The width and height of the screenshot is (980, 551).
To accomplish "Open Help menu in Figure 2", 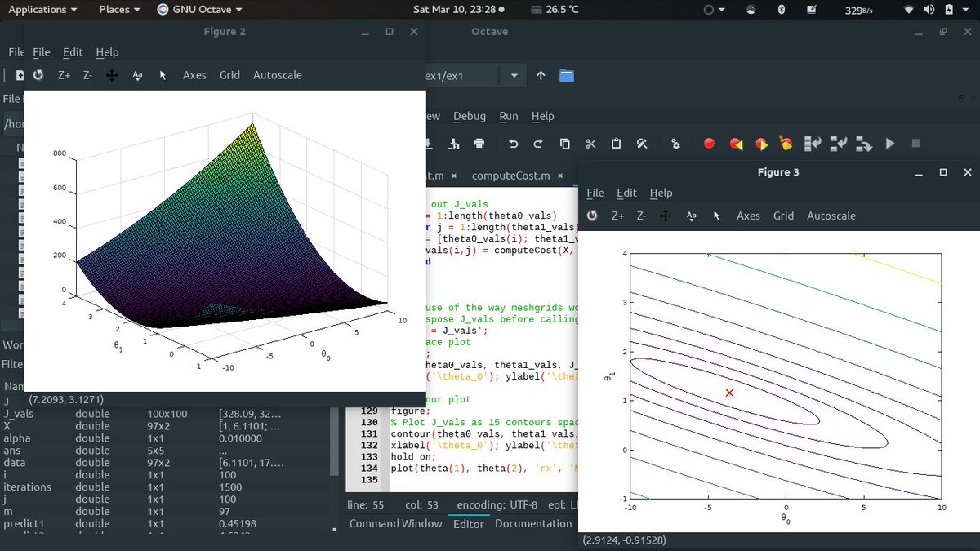I will pyautogui.click(x=107, y=51).
